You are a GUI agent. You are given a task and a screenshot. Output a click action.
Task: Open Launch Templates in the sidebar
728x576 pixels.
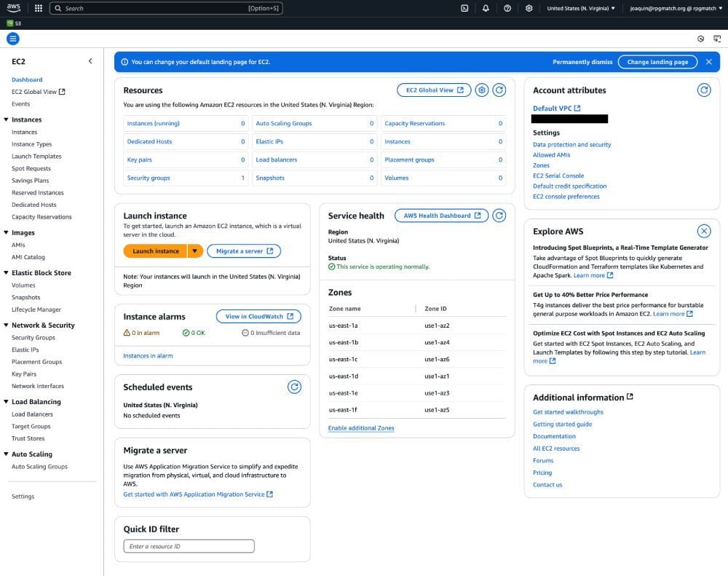[36, 157]
